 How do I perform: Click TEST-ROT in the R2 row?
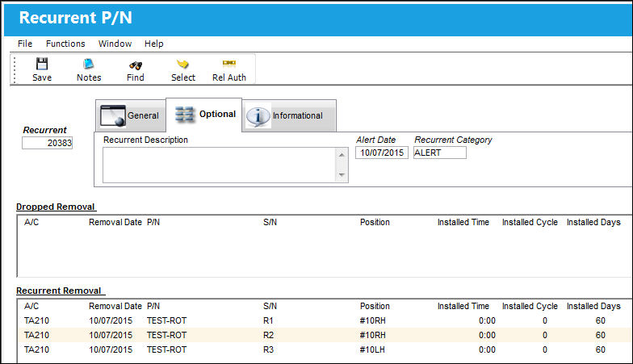166,336
